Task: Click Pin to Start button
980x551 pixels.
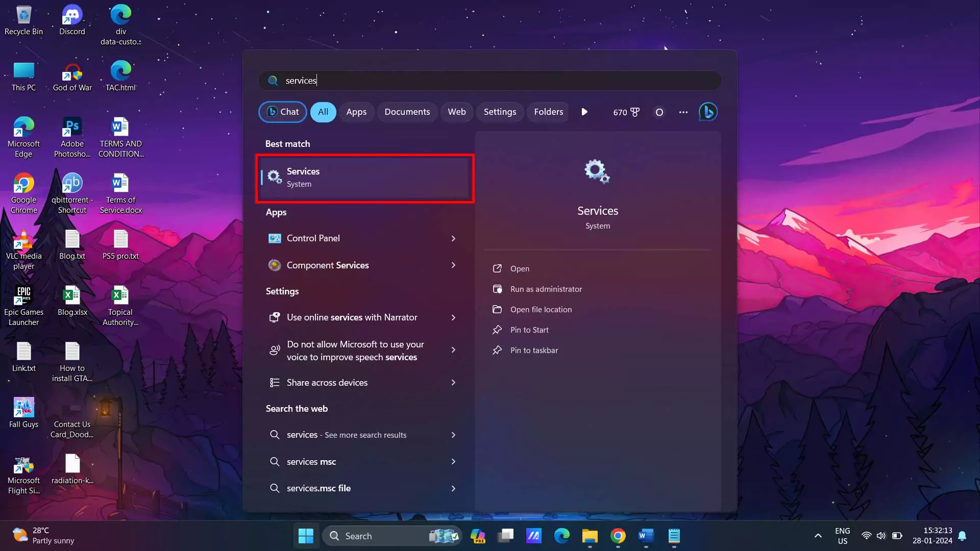Action: coord(530,329)
